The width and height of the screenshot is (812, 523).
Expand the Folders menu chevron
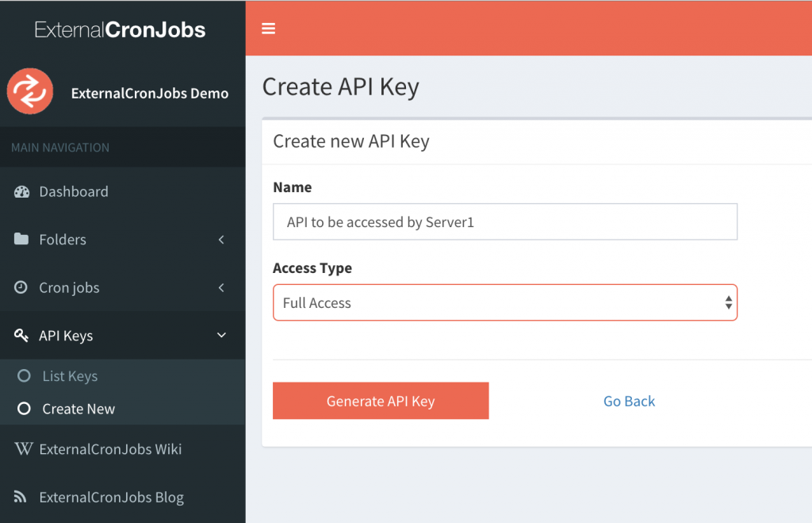pyautogui.click(x=221, y=240)
